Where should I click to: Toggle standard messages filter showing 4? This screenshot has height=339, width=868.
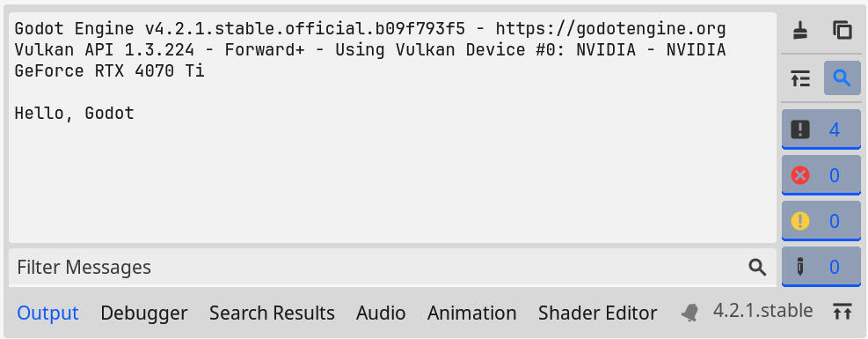point(821,129)
